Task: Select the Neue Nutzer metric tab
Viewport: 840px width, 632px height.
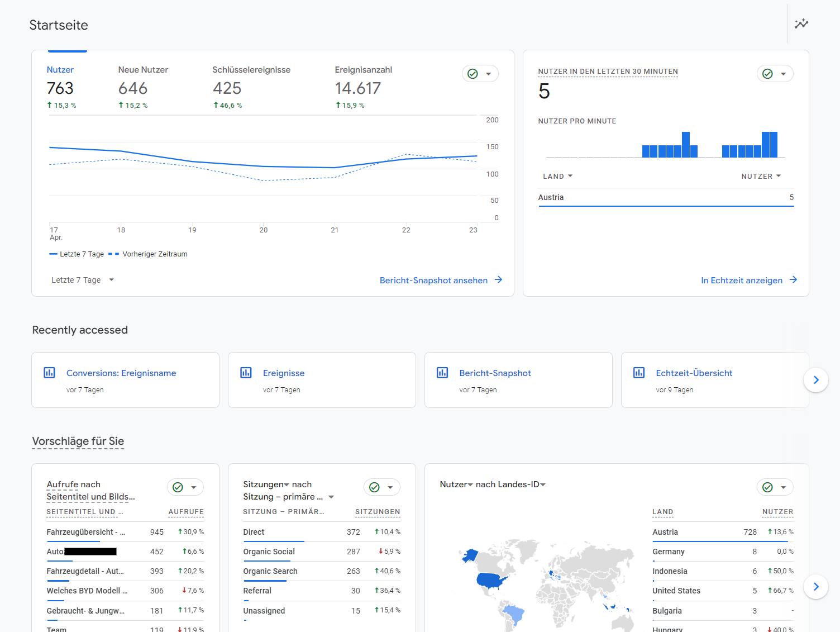Action: point(143,87)
